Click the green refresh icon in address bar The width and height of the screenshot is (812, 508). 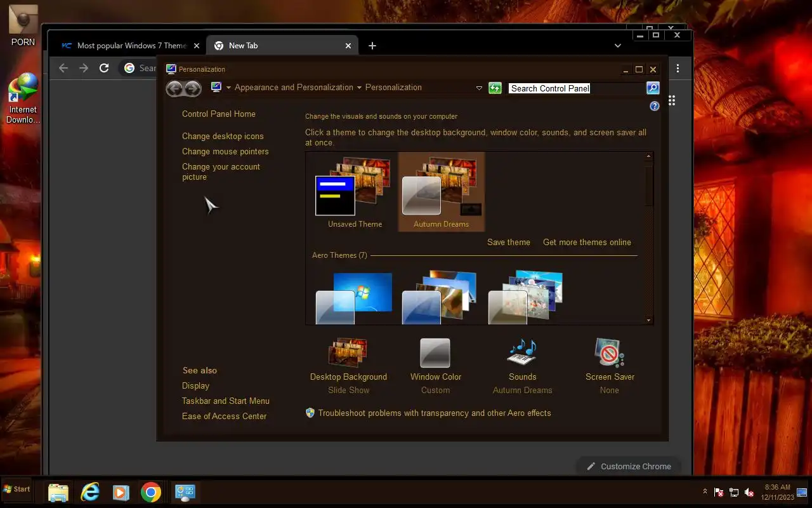pyautogui.click(x=495, y=88)
